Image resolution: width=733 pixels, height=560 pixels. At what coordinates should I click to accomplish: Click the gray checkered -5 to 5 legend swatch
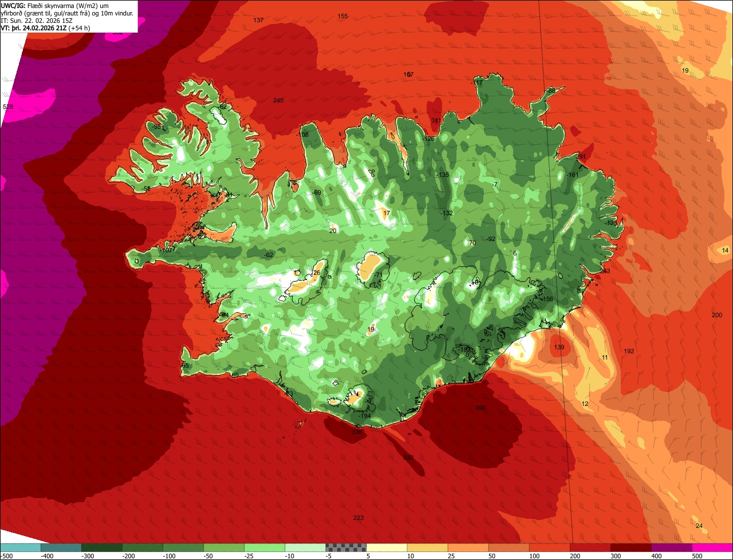(x=346, y=547)
